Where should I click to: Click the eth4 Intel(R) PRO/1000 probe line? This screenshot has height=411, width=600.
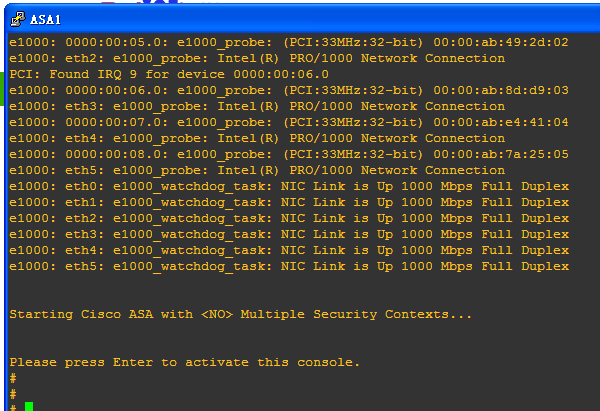tap(257, 138)
